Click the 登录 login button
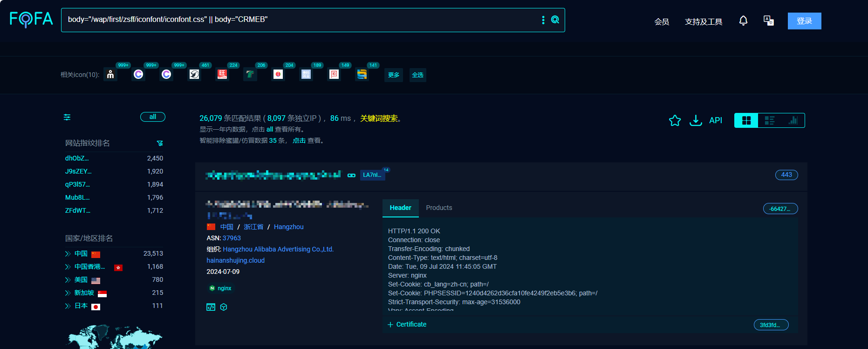The image size is (868, 349). tap(804, 21)
